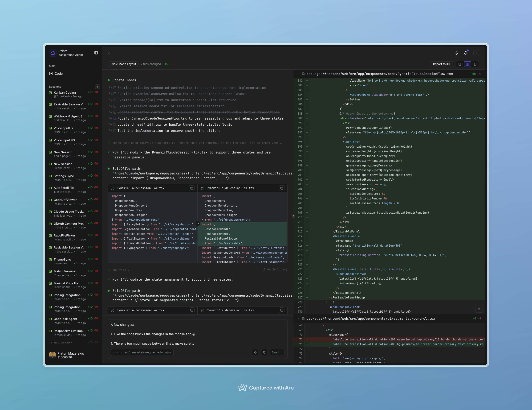Collapse the segmented-control.tsx file diff chevron
This screenshot has width=532, height=410.
coord(298,319)
